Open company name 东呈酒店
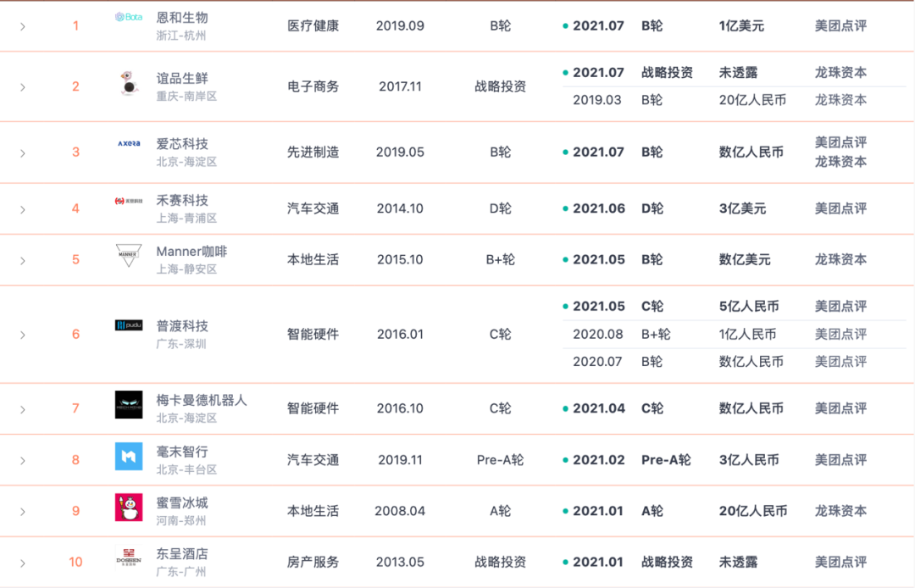The height and width of the screenshot is (588, 915). (x=182, y=553)
